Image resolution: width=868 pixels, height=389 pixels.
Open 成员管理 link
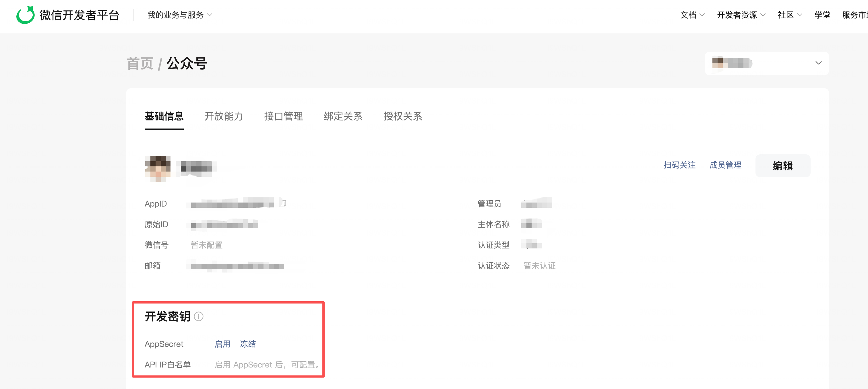pos(725,165)
